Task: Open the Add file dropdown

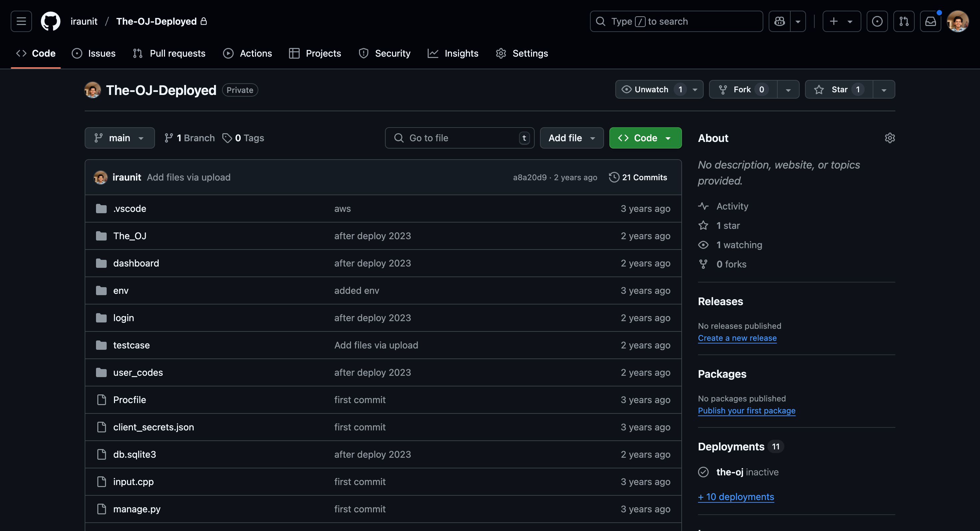Action: coord(571,138)
